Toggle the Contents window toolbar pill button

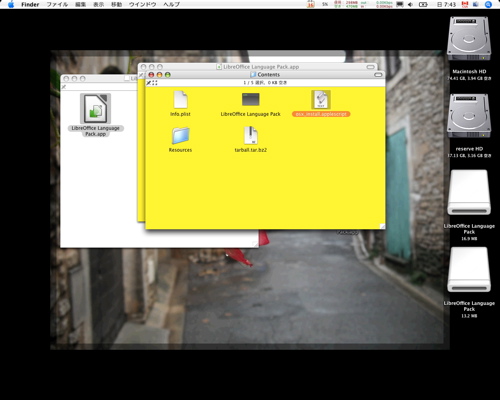tap(378, 75)
